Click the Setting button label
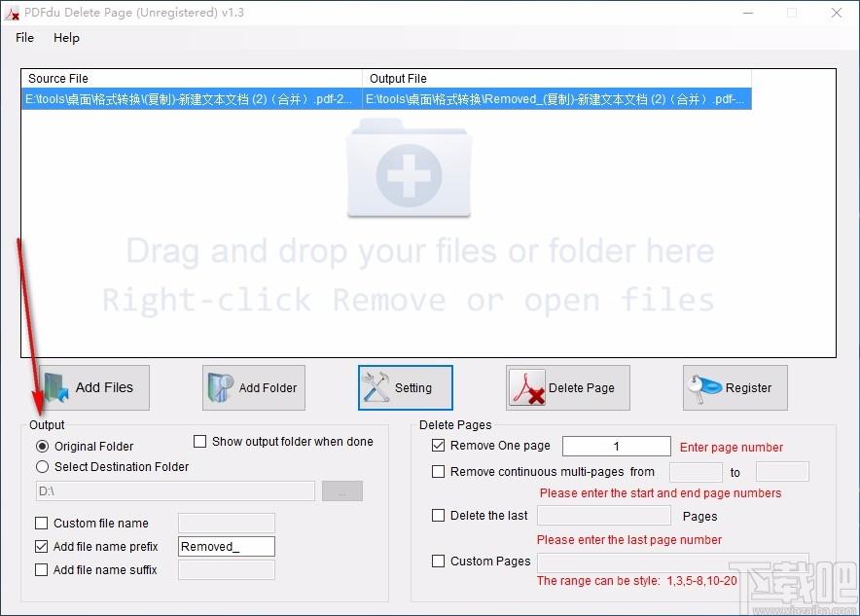860x616 pixels. coord(413,388)
